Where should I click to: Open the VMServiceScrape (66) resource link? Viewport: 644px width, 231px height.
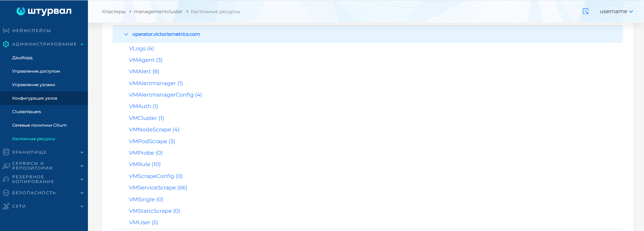[158, 188]
